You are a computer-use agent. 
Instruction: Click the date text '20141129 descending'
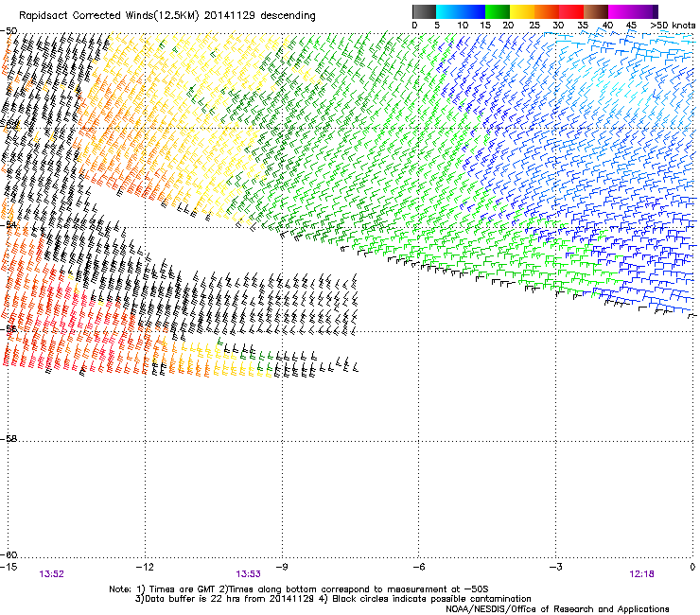pos(260,16)
